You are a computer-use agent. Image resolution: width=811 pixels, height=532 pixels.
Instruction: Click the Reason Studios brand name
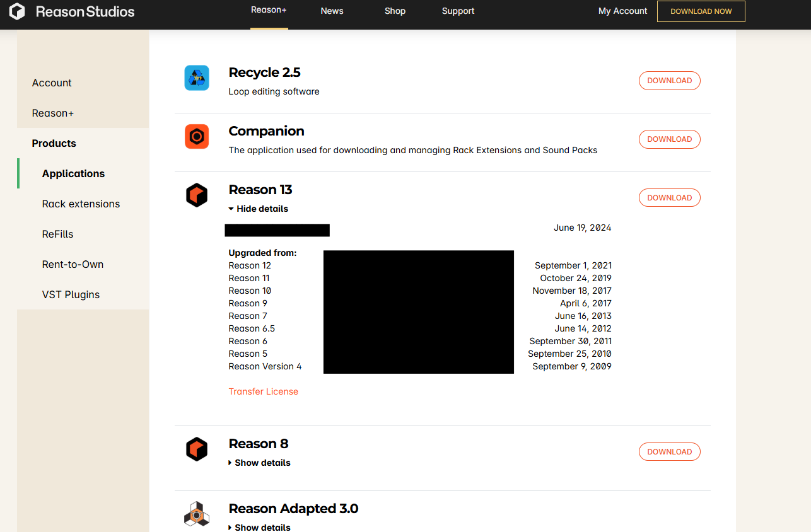pos(85,11)
